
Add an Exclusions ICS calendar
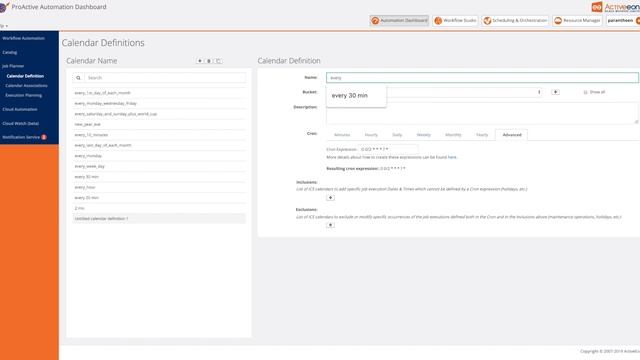330,225
